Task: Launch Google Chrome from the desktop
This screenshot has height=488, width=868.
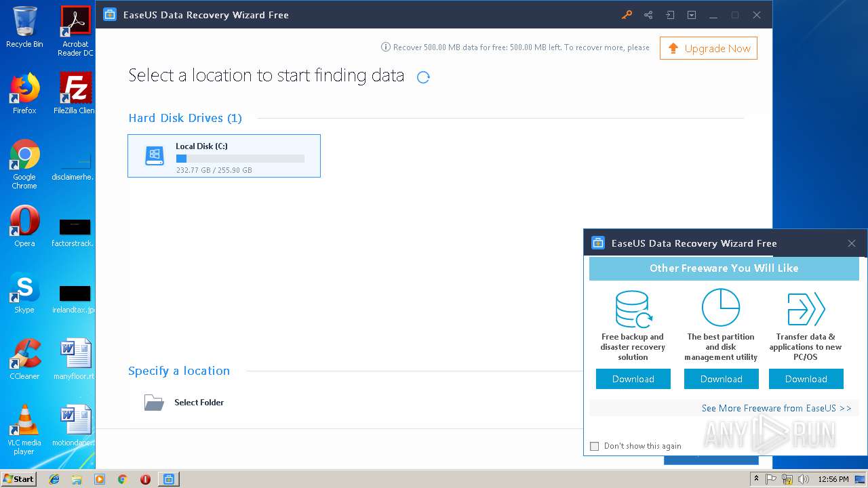Action: point(24,165)
